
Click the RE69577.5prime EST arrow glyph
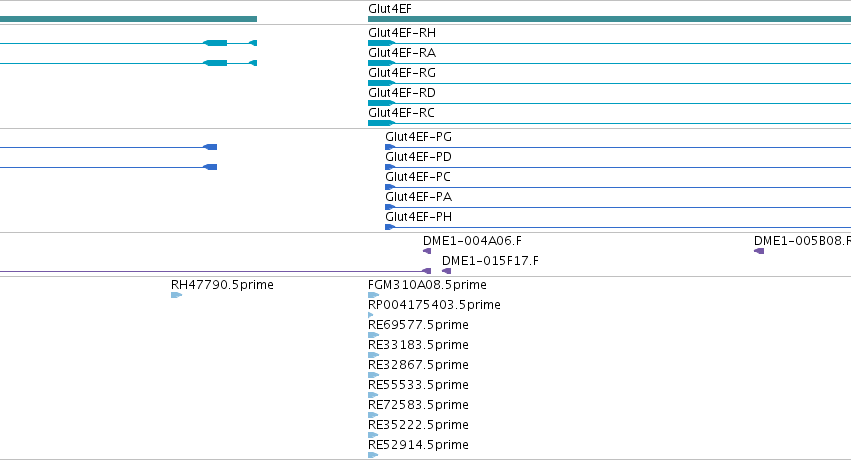[373, 335]
